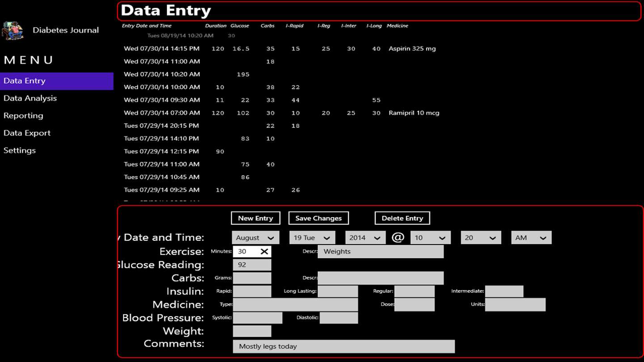Viewport: 644px width, 362px height.
Task: Click the glucose value 16.5
Action: 241,49
